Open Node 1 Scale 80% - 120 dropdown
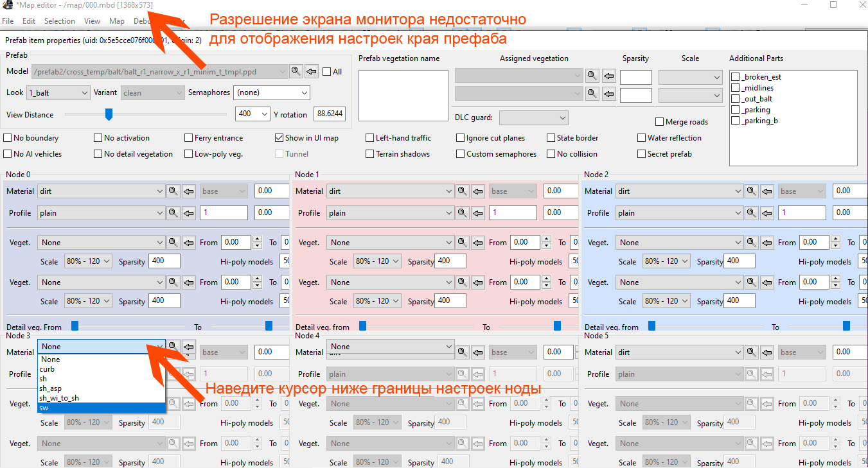The width and height of the screenshot is (868, 468). 377,261
